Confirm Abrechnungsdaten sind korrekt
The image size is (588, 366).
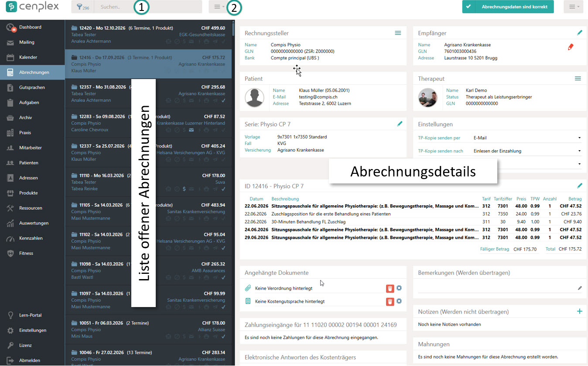pos(508,7)
